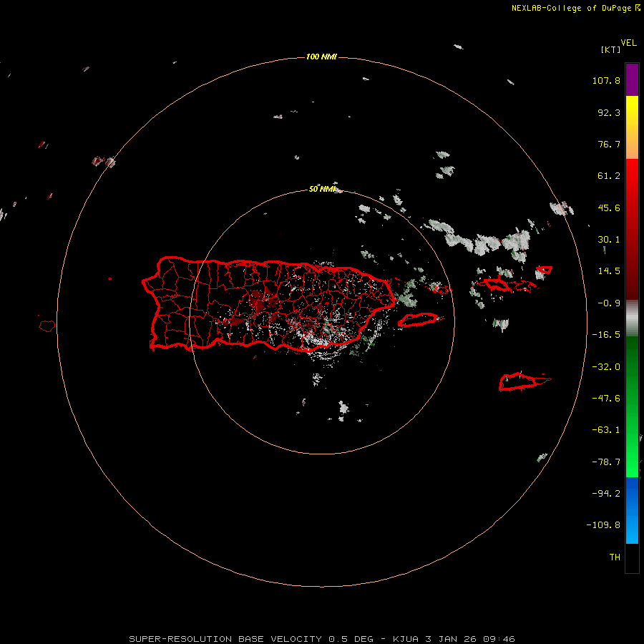Click the St. Croix island outline in the southeast
The image size is (644, 644).
click(519, 382)
